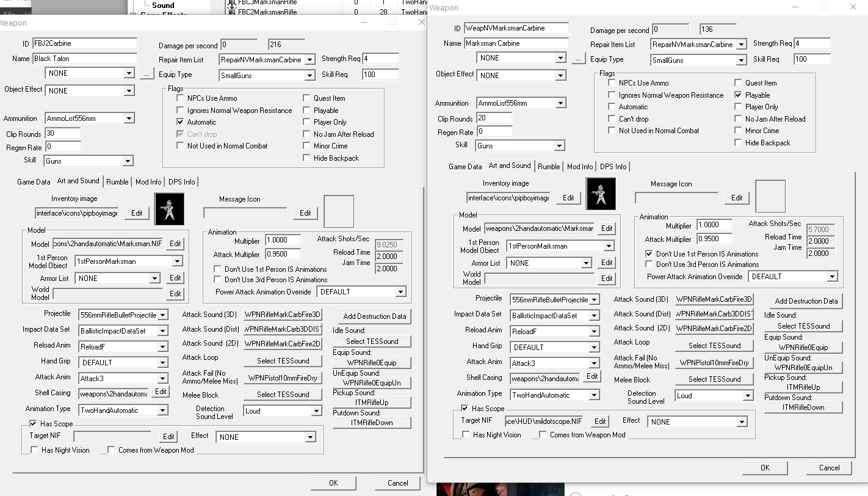Click the ID field containing FBJ2Carbine
The image size is (868, 496).
click(85, 43)
